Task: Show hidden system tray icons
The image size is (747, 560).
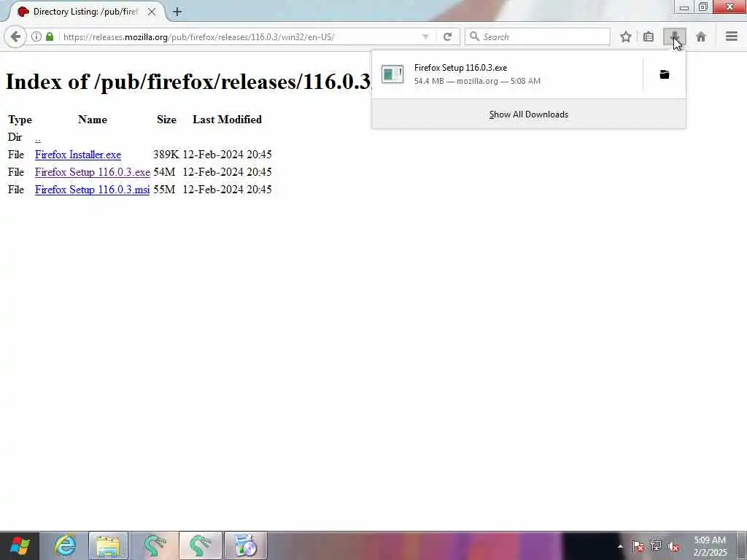Action: [x=620, y=546]
